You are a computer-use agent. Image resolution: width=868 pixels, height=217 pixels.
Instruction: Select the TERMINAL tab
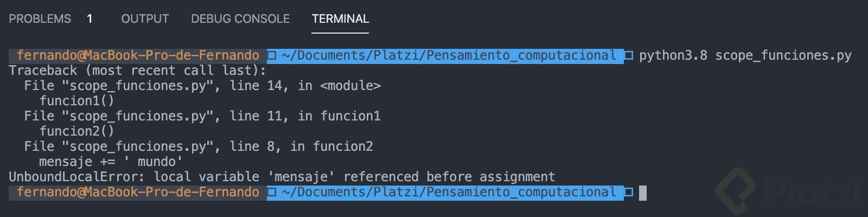(x=340, y=19)
